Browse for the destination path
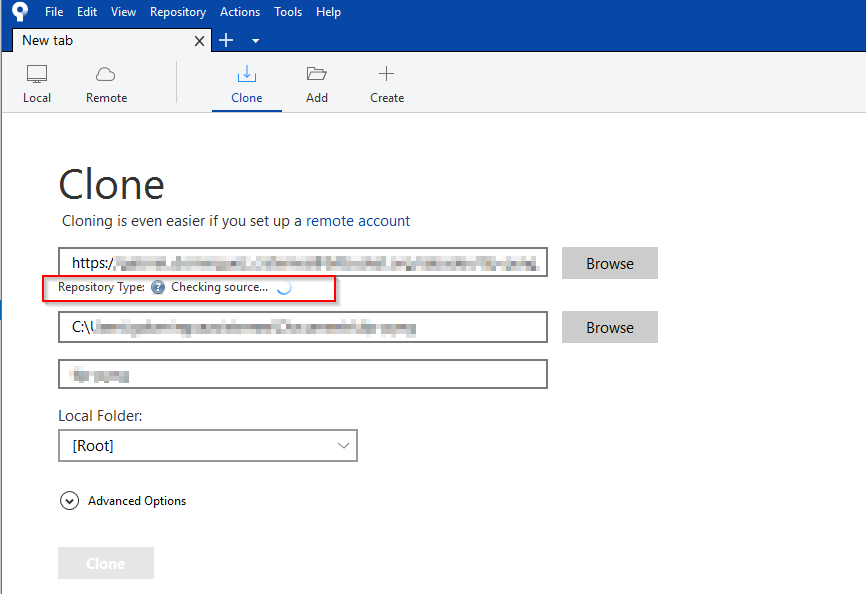This screenshot has height=594, width=866. tap(610, 327)
